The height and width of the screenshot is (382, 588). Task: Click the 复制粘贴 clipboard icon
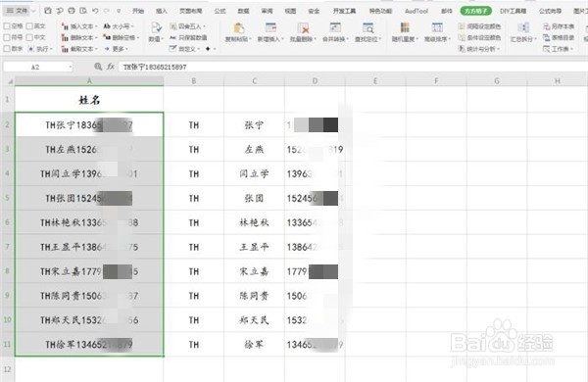click(x=238, y=28)
